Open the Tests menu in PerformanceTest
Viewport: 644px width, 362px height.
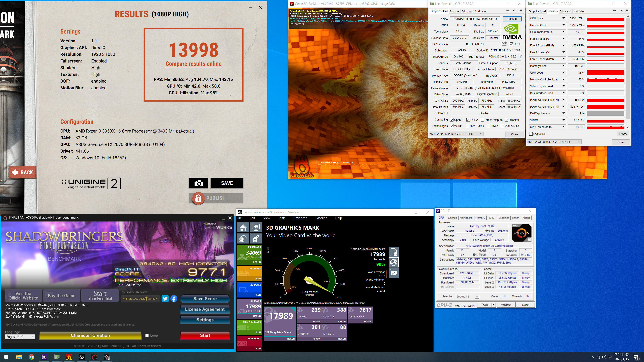[x=282, y=218]
